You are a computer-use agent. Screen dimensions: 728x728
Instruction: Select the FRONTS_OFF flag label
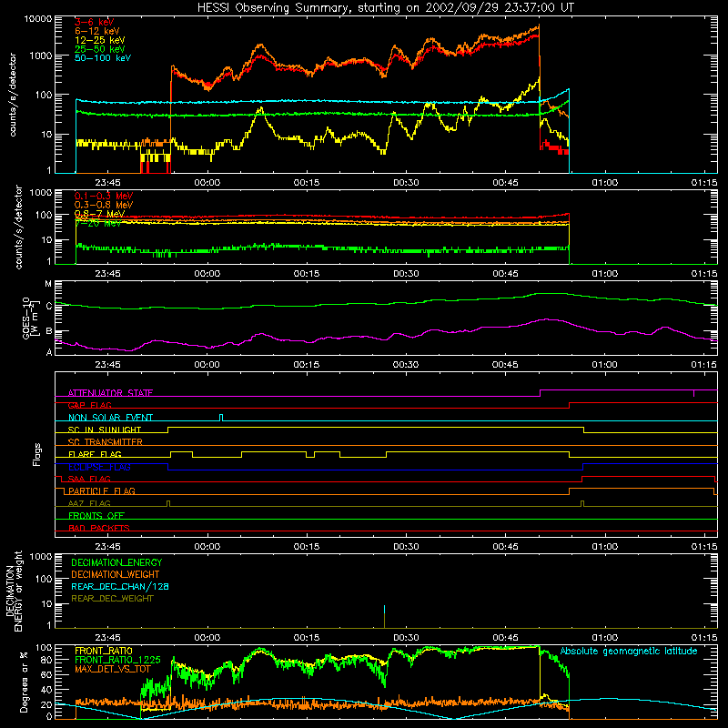(96, 515)
